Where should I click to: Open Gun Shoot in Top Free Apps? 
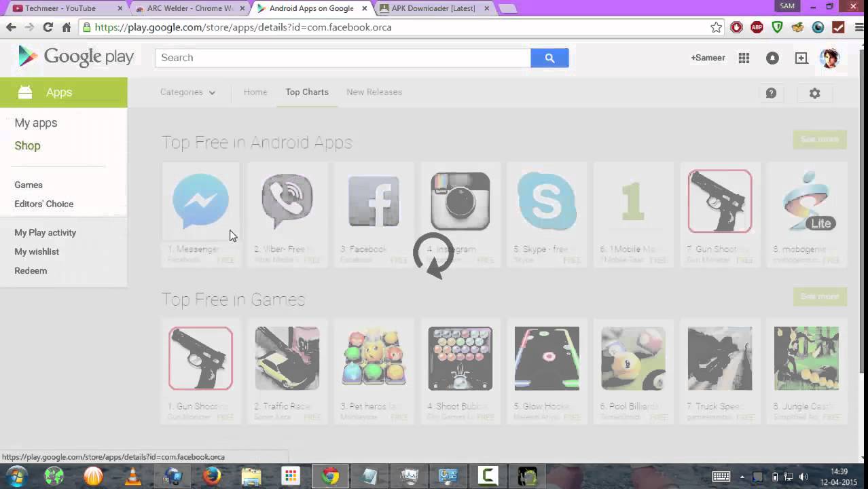pyautogui.click(x=720, y=201)
